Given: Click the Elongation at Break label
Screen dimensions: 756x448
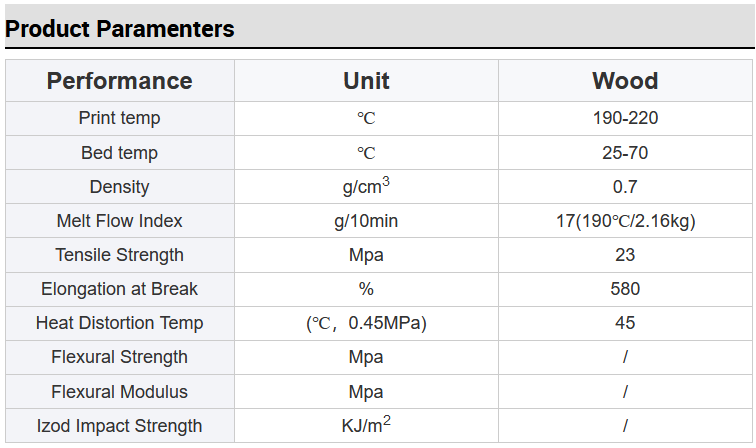Looking at the screenshot, I should pyautogui.click(x=120, y=289).
